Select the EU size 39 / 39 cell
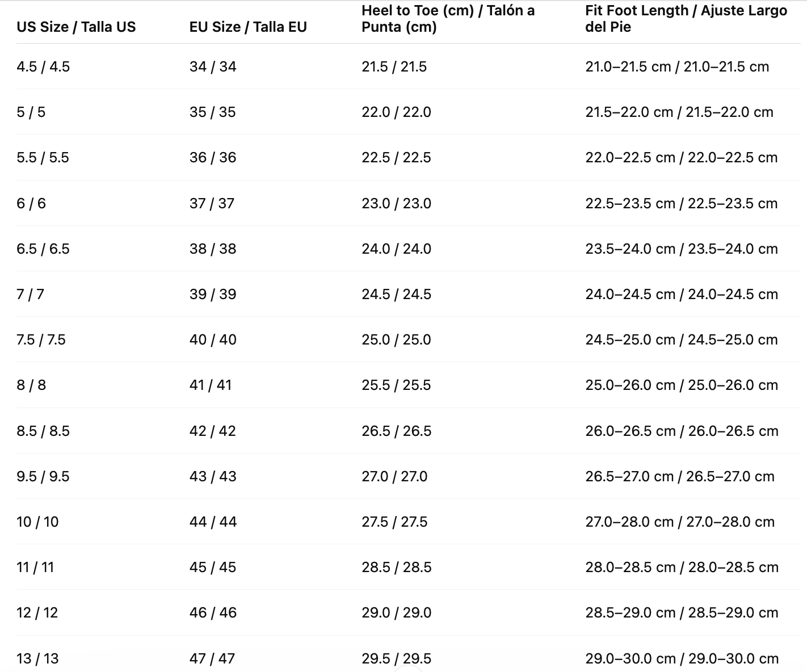 pyautogui.click(x=212, y=294)
